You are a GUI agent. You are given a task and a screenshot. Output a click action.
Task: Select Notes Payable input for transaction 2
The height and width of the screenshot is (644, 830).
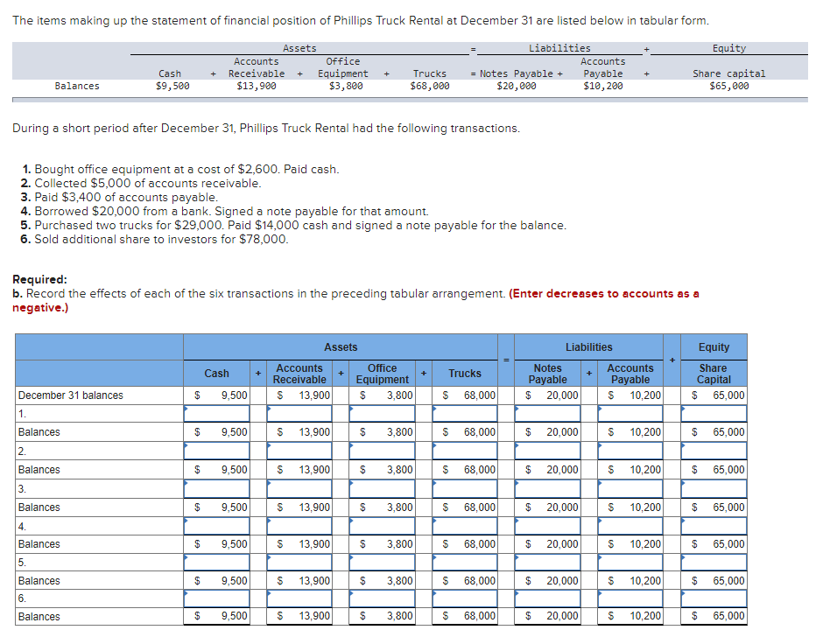[547, 451]
